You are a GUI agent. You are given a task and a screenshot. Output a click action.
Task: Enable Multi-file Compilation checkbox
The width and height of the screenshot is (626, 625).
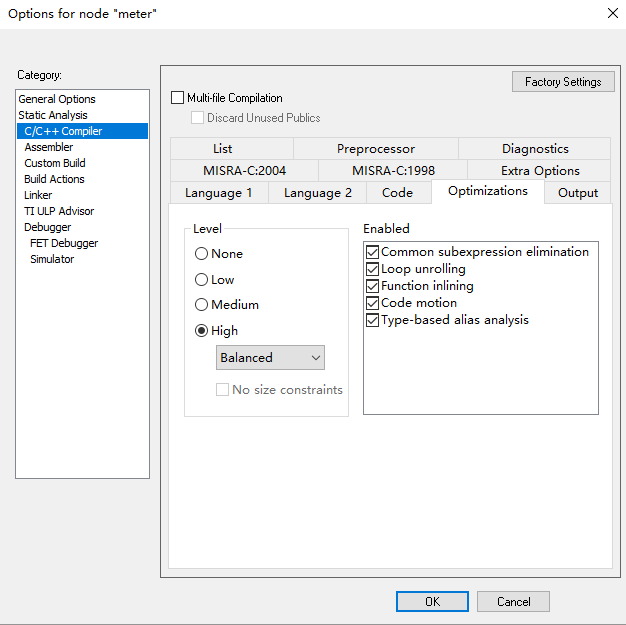pos(179,98)
